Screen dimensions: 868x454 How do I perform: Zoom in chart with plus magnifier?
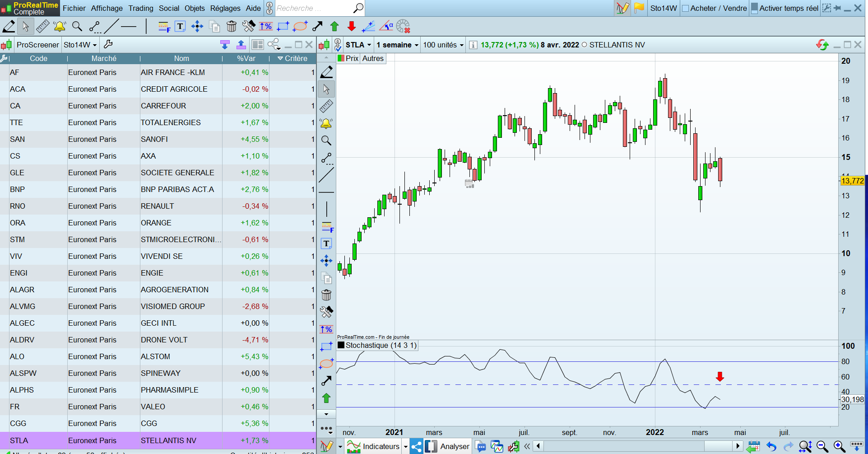[x=840, y=447]
